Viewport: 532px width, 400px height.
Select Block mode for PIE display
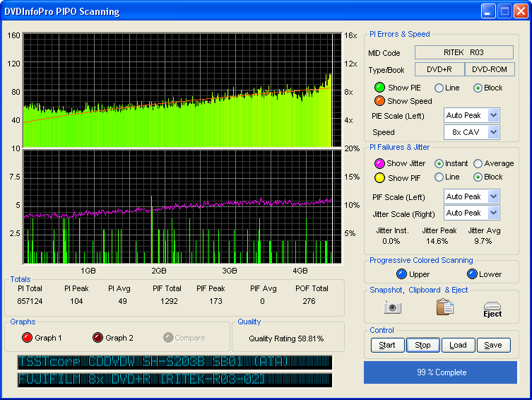coord(478,88)
